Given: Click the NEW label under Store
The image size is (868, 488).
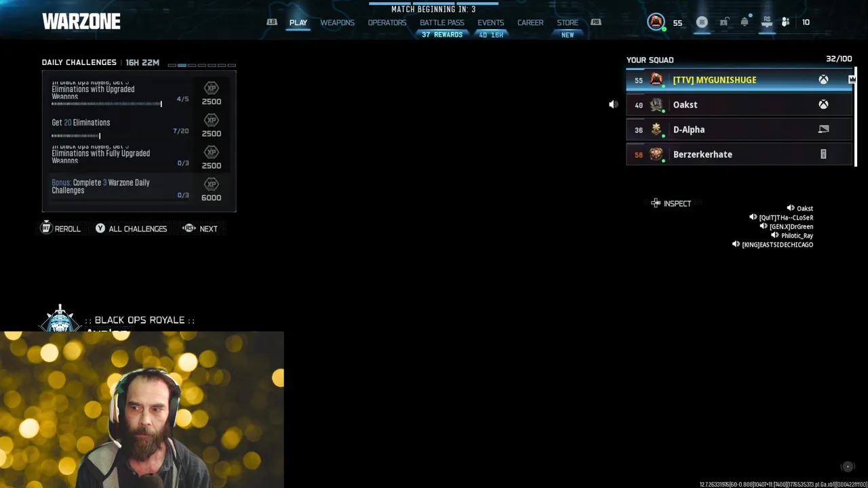Looking at the screenshot, I should tap(568, 35).
